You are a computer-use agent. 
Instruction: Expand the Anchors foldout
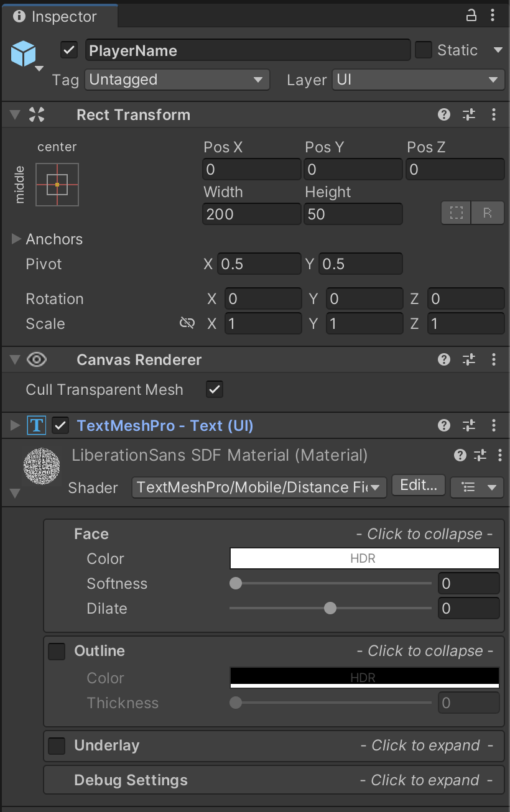coord(16,239)
